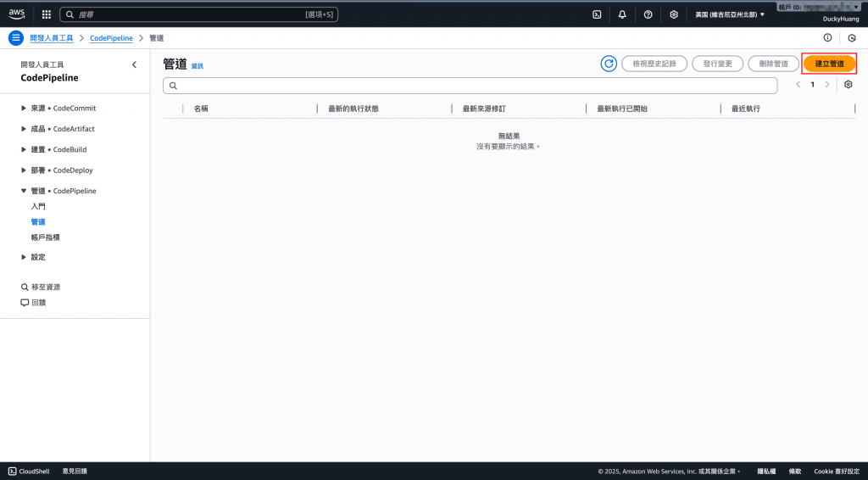
Task: Click 意見回饋 in the footer
Action: (75, 472)
